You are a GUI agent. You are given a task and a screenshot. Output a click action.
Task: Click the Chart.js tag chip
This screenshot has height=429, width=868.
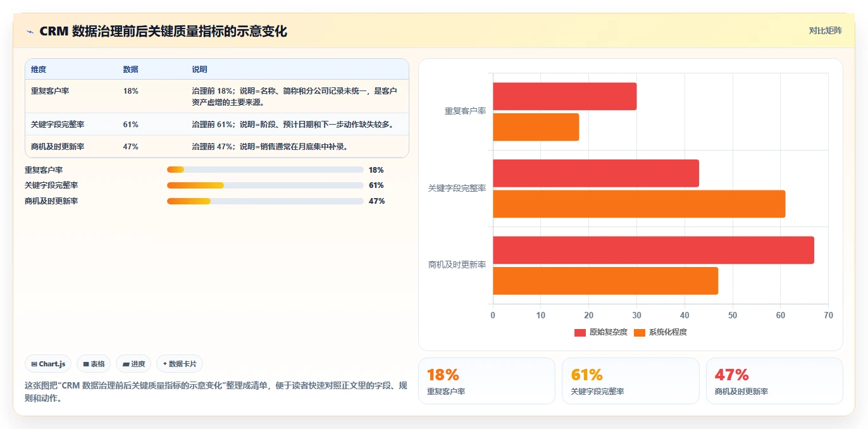click(x=49, y=364)
